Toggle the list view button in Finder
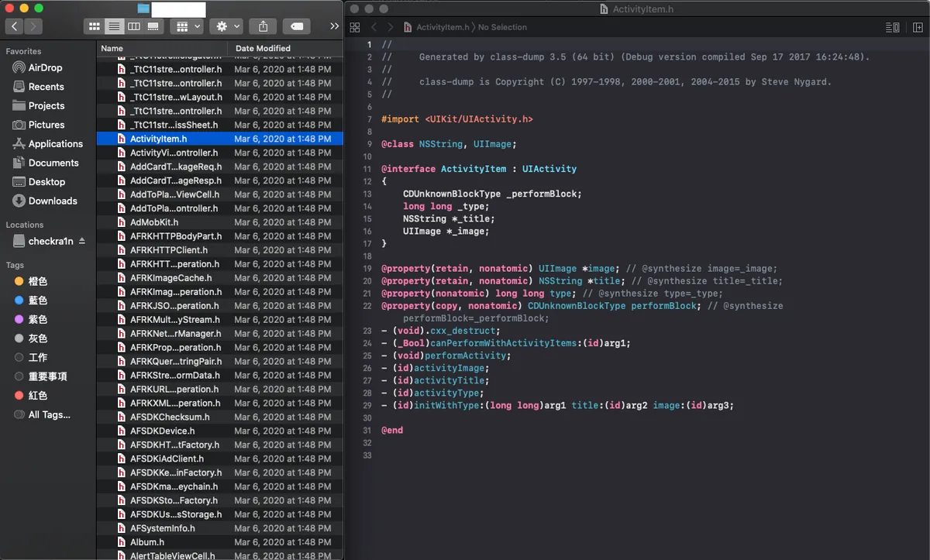This screenshot has height=560, width=930. point(114,26)
